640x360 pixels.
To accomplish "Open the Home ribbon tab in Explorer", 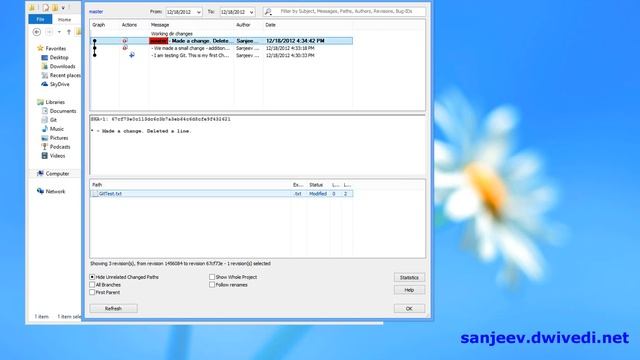I will tap(64, 19).
